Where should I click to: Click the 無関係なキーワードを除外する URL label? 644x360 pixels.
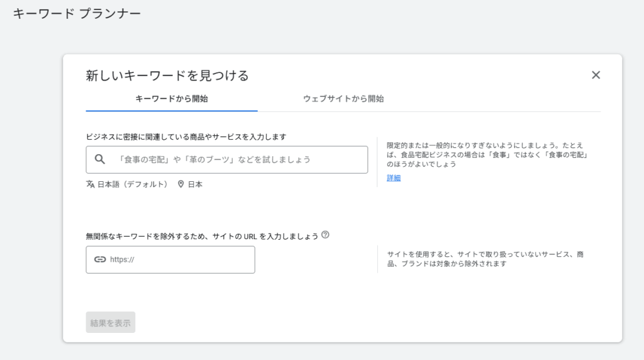[x=202, y=236]
